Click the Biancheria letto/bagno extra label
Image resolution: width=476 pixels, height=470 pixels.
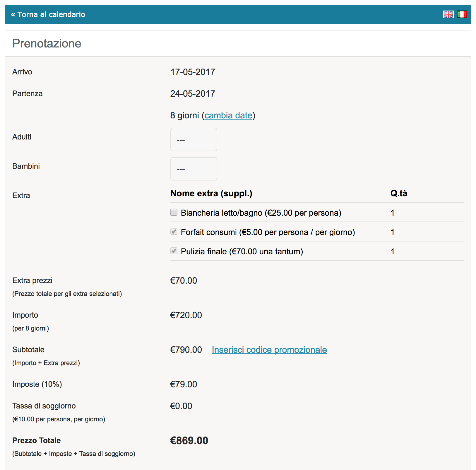tap(261, 213)
